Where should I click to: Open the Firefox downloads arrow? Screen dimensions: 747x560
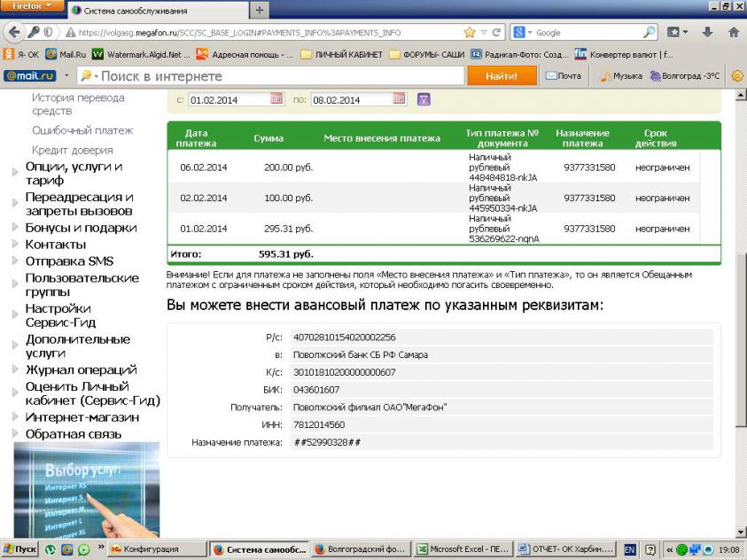pyautogui.click(x=705, y=33)
